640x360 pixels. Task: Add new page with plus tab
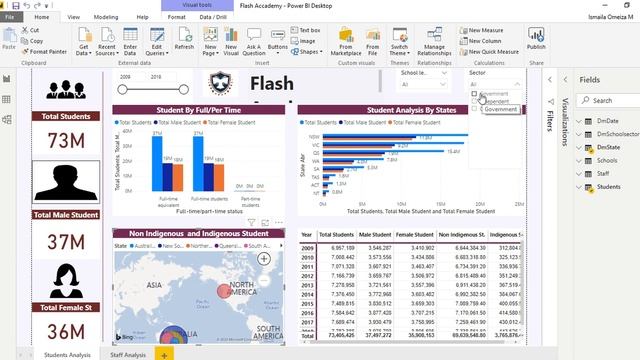pyautogui.click(x=164, y=355)
